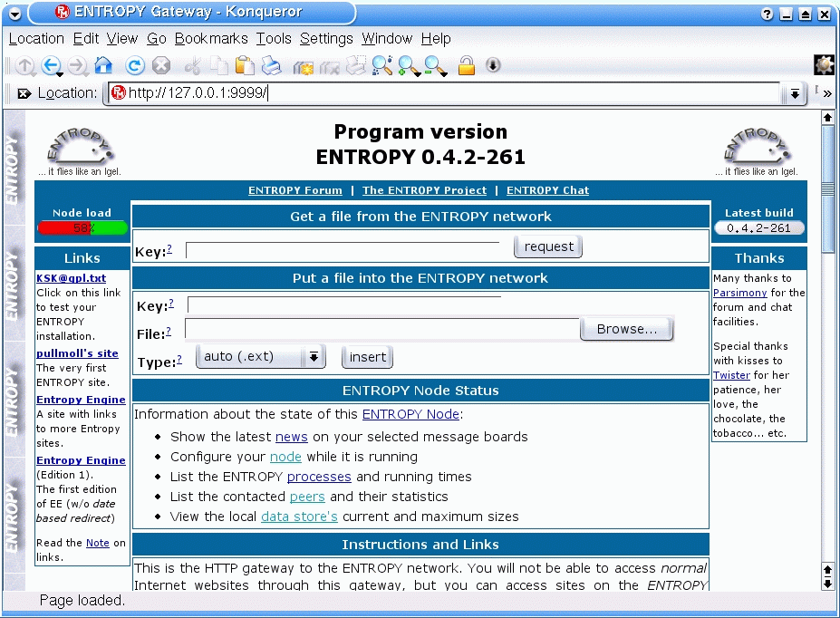The height and width of the screenshot is (618, 840).
Task: Click the request button
Action: pyautogui.click(x=548, y=246)
